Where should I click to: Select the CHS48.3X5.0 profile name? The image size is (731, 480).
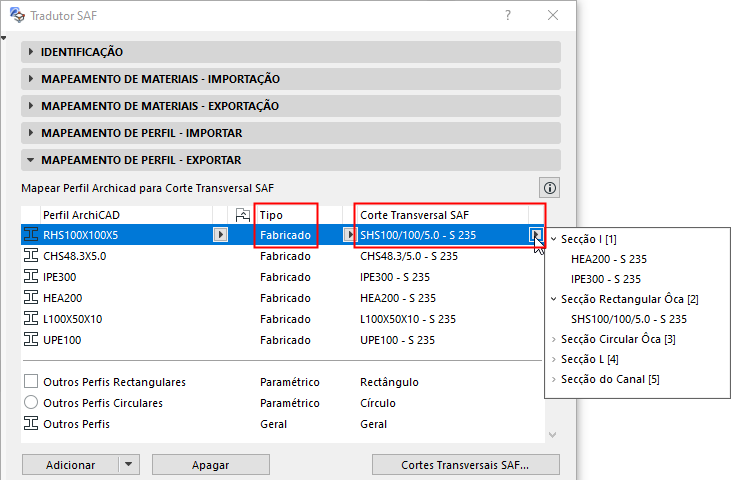point(75,256)
